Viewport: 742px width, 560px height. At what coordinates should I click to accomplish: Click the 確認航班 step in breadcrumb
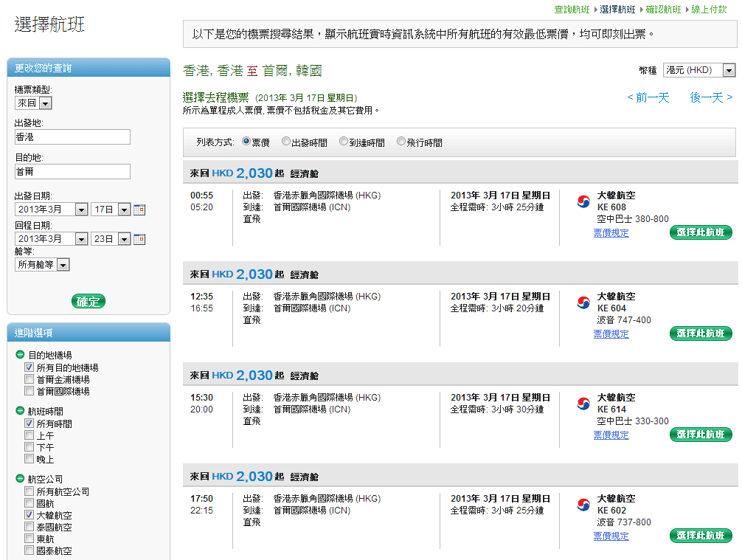click(x=663, y=10)
